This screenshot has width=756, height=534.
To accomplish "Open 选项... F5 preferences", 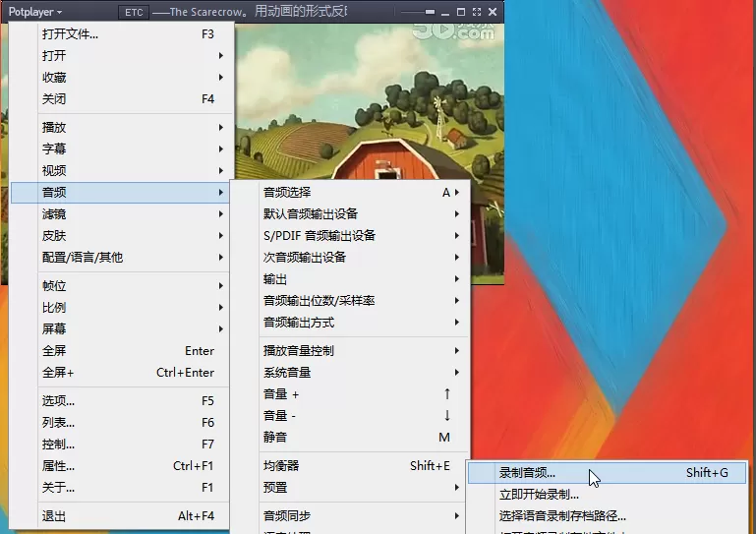I will 121,401.
